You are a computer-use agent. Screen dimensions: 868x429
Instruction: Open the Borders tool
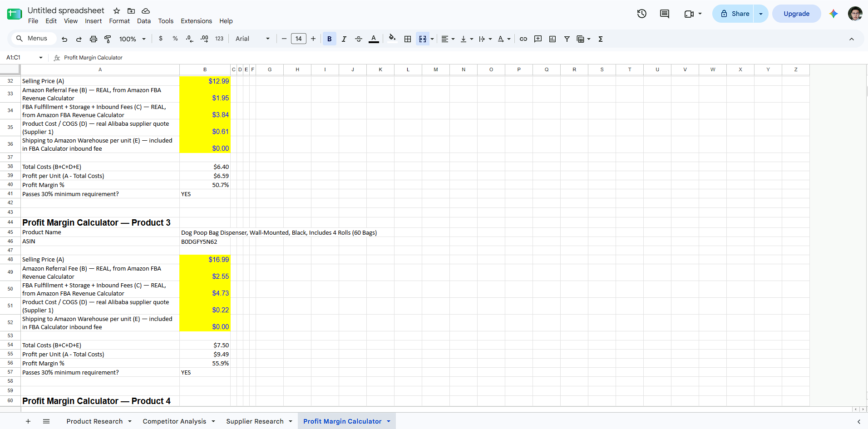tap(408, 39)
